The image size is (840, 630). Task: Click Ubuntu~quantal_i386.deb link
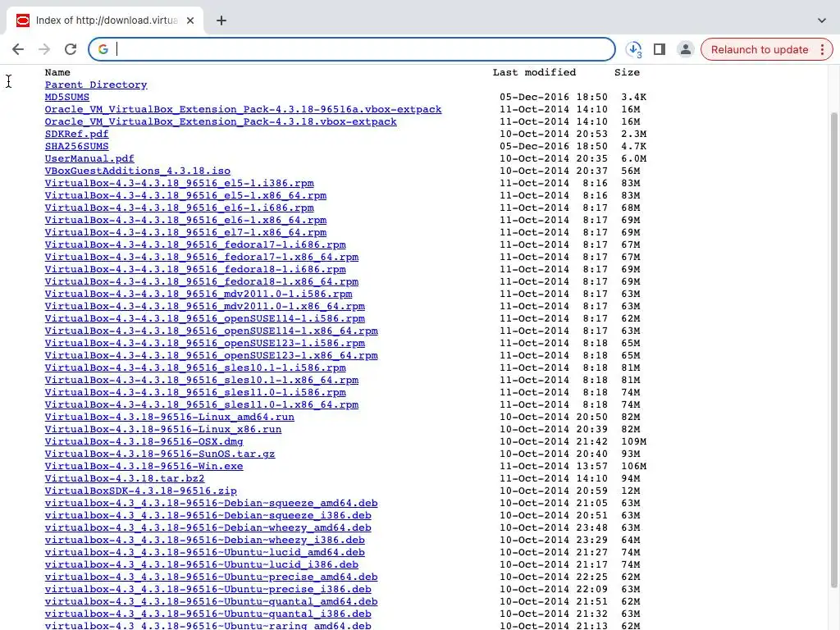(208, 614)
